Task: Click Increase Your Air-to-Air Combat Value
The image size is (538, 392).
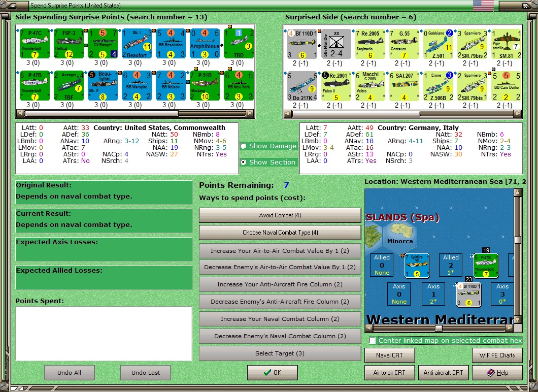Action: (280, 250)
